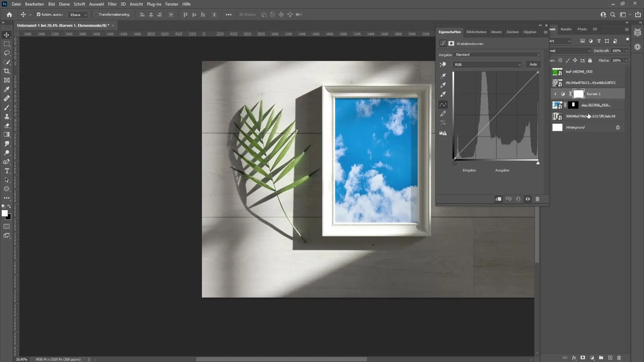
Task: Open the Deckkraft slider dropdown arrow
Action: [626, 51]
